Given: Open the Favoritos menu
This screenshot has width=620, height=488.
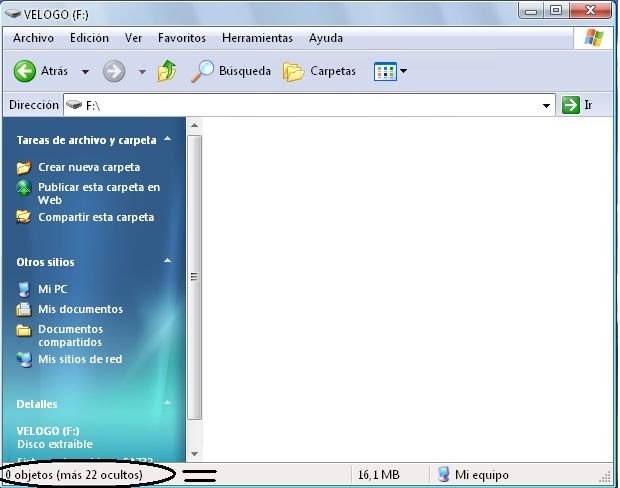Looking at the screenshot, I should (182, 38).
